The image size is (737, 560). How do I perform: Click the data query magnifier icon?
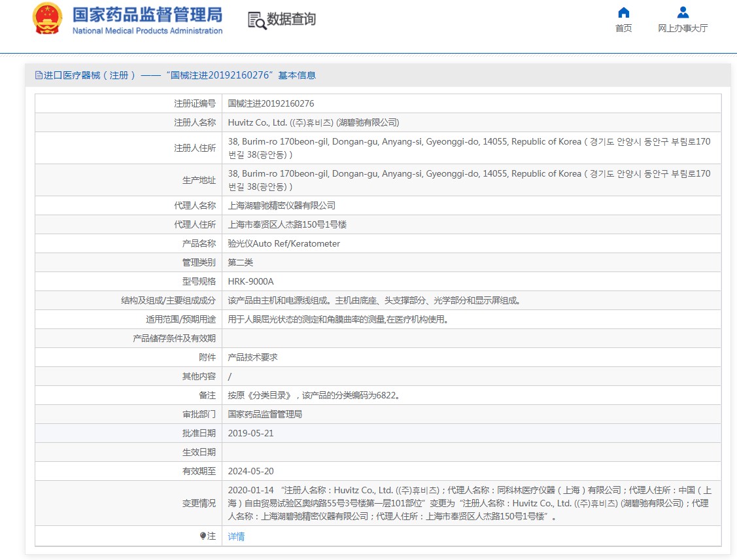[x=256, y=20]
